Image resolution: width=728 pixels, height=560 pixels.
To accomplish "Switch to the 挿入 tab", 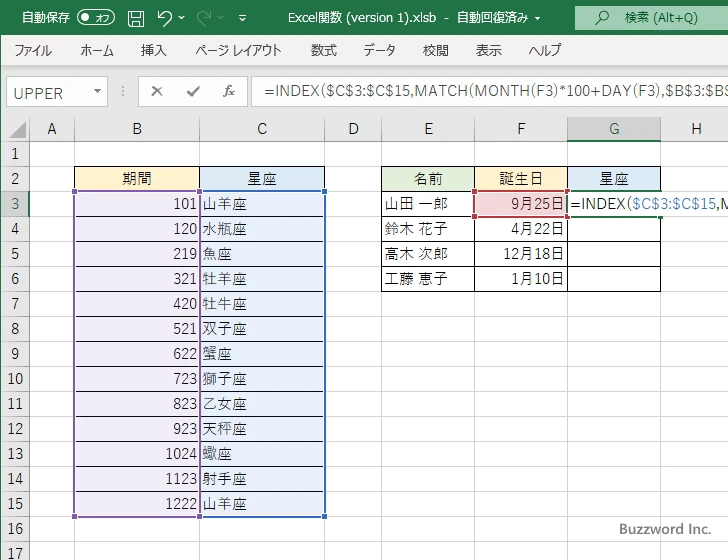I will pyautogui.click(x=154, y=50).
